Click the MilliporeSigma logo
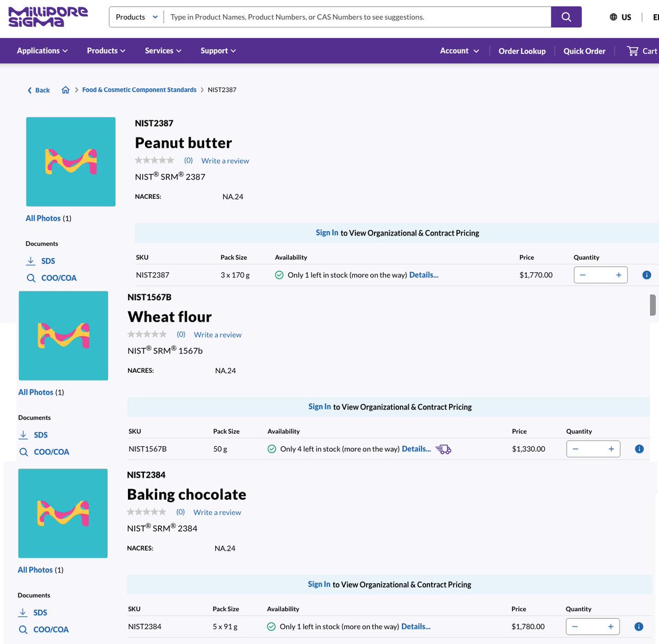The height and width of the screenshot is (644, 659). coord(48,17)
